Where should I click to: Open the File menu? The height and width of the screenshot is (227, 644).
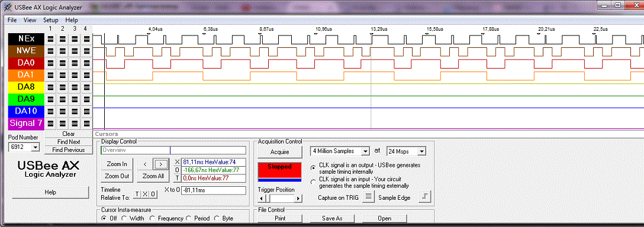pos(12,20)
